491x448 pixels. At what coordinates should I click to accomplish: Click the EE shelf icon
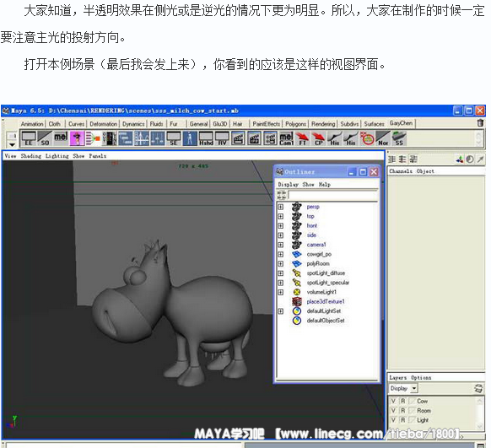(29, 138)
